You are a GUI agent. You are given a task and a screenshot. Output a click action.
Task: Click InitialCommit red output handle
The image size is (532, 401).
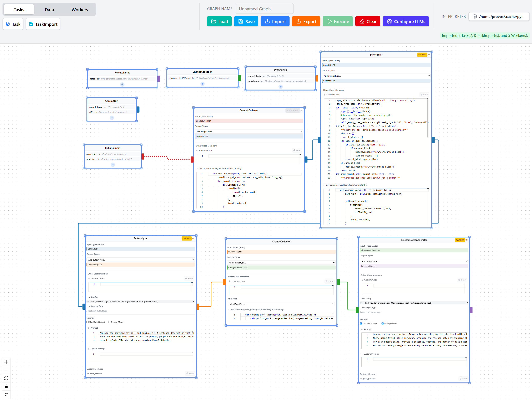pos(143,157)
